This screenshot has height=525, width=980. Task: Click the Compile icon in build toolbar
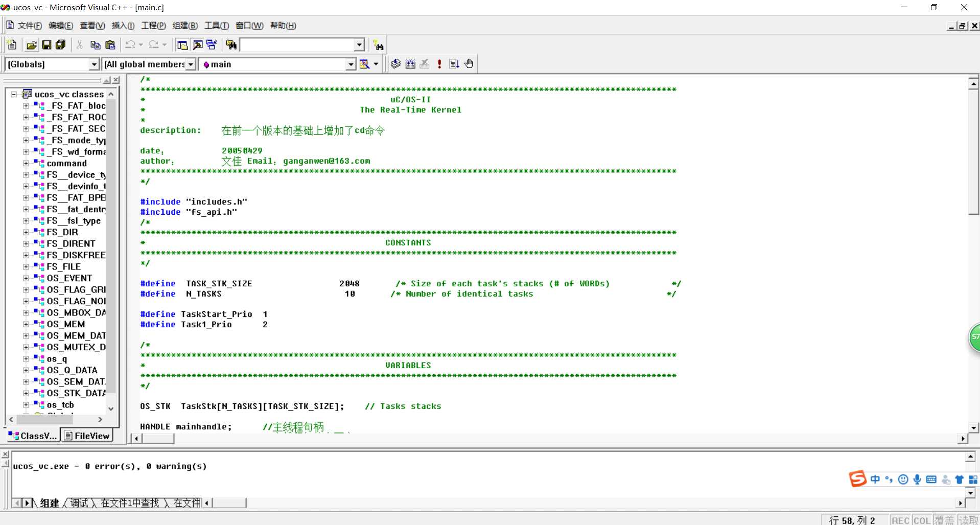click(395, 64)
